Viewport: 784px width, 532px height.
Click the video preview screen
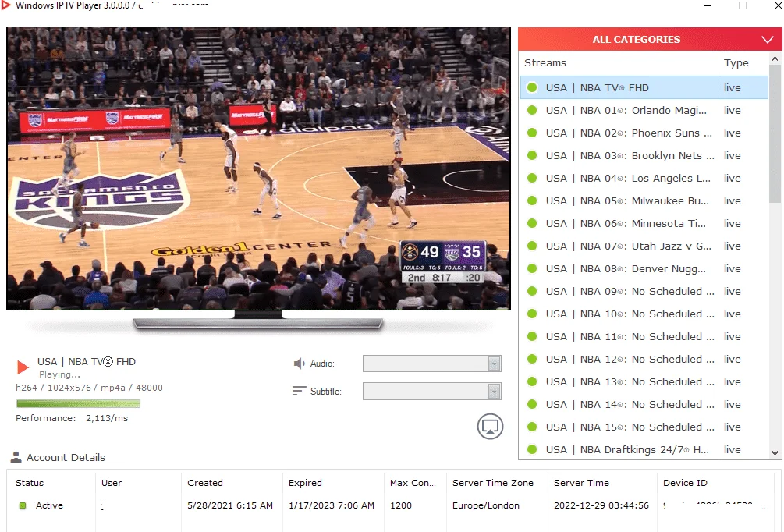258,168
